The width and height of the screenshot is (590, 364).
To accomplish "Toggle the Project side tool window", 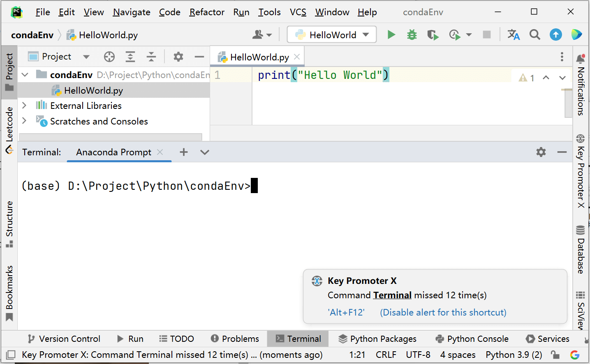I will click(x=9, y=72).
